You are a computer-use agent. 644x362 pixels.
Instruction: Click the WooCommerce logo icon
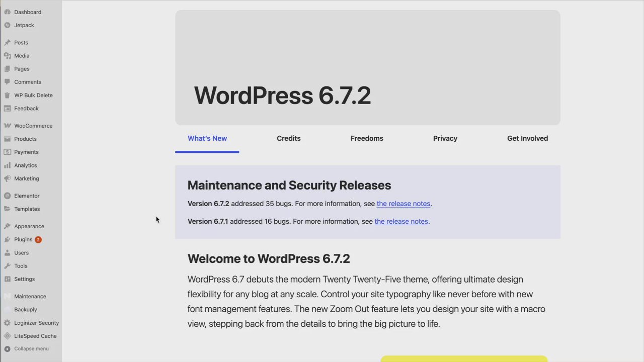pyautogui.click(x=7, y=126)
